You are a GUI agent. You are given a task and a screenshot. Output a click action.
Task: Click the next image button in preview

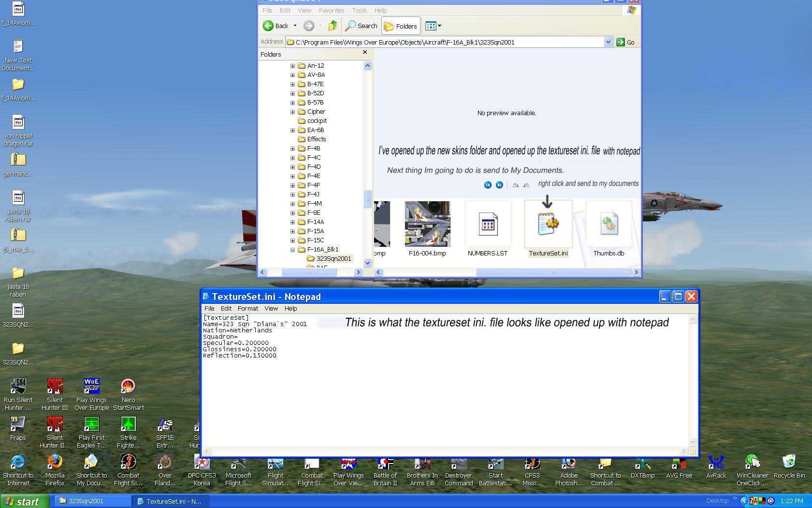(x=499, y=185)
